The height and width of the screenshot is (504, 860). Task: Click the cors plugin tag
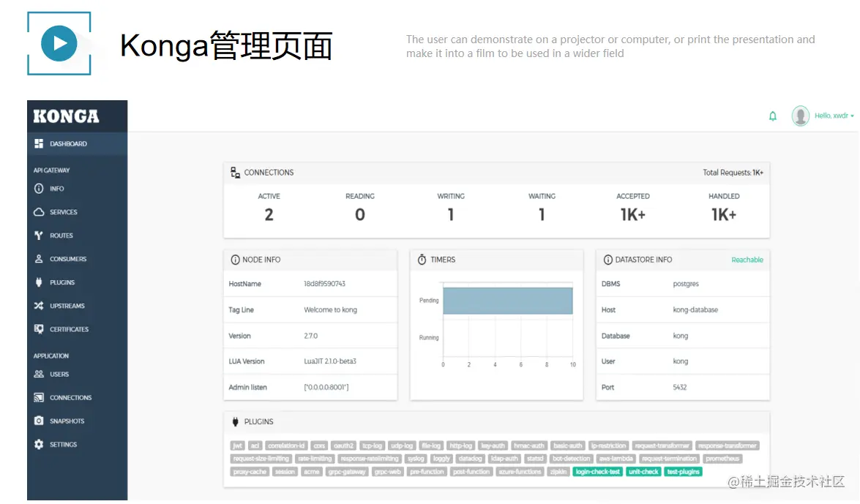[319, 446]
